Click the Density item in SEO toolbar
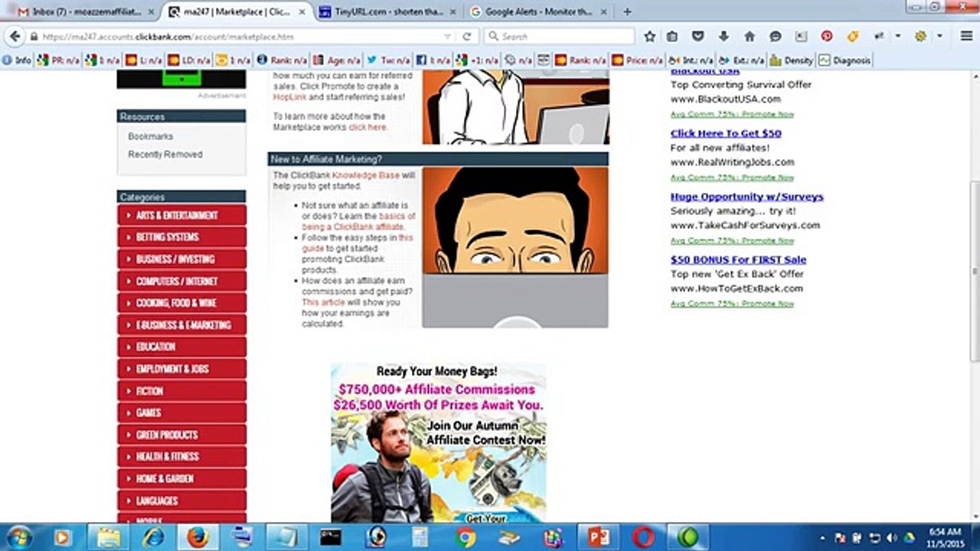Screen dimensions: 980x551 click(792, 60)
